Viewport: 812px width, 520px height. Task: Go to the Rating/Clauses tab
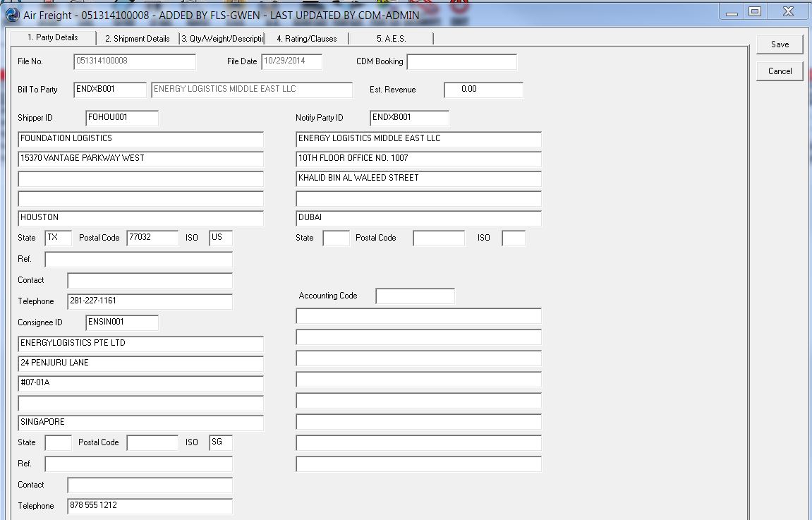[306, 39]
